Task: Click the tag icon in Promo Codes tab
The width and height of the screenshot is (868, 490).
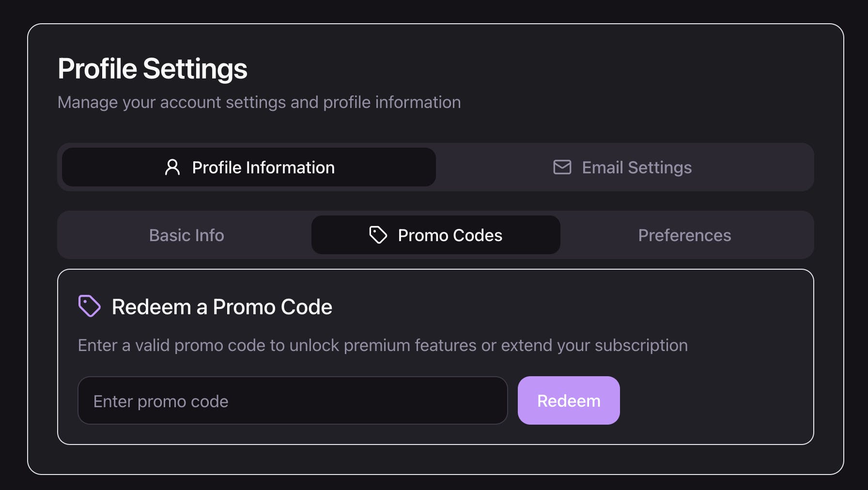Action: tap(378, 235)
